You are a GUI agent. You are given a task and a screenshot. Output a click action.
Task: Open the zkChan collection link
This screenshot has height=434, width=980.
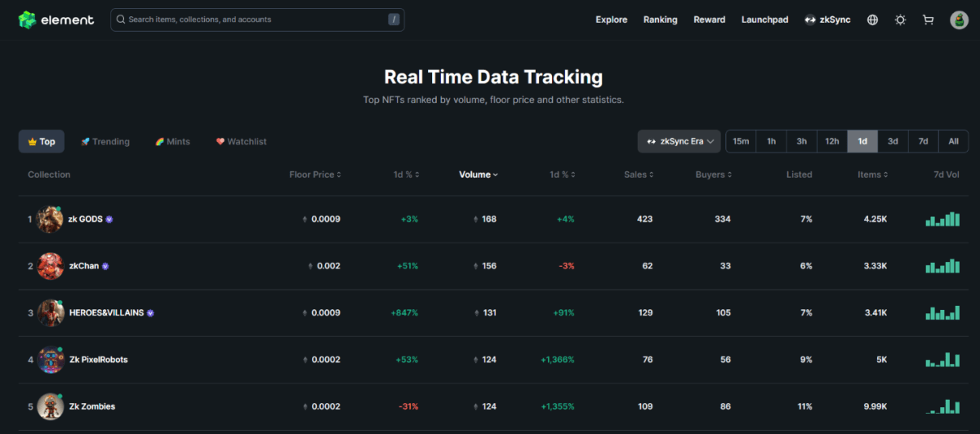coord(84,266)
